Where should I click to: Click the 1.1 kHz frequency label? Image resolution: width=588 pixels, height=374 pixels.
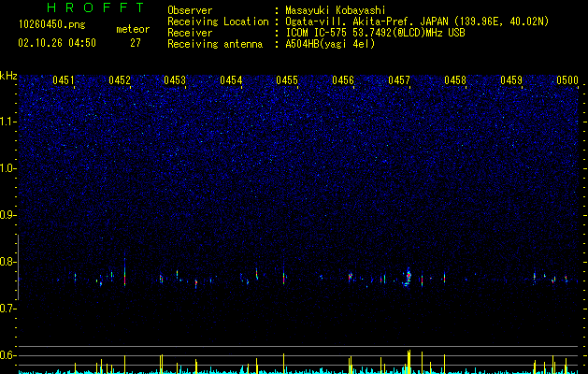(8, 122)
